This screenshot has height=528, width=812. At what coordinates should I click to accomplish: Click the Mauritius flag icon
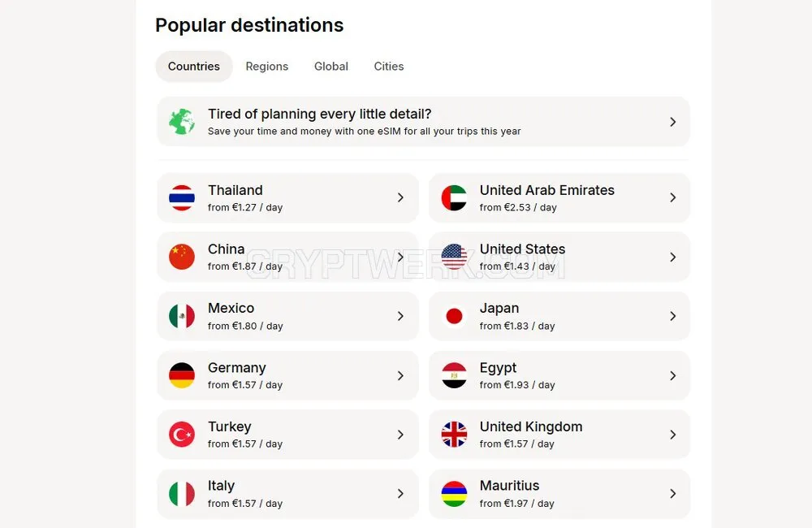454,494
